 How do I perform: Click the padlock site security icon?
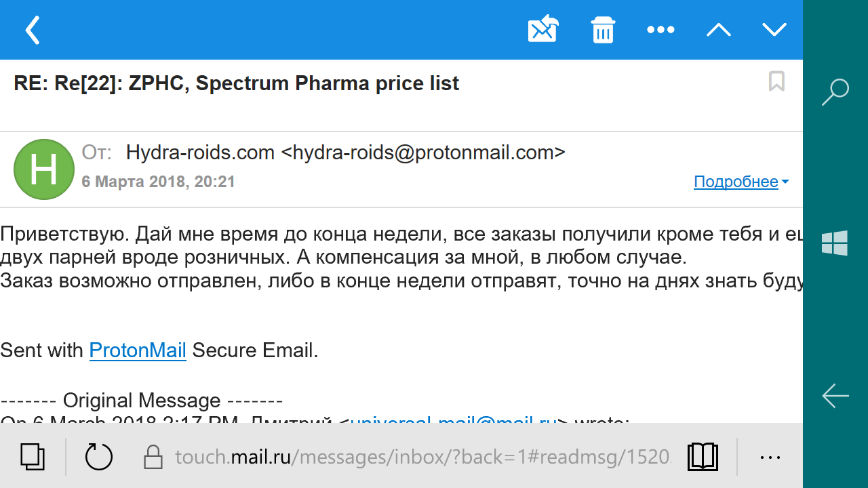pyautogui.click(x=153, y=457)
